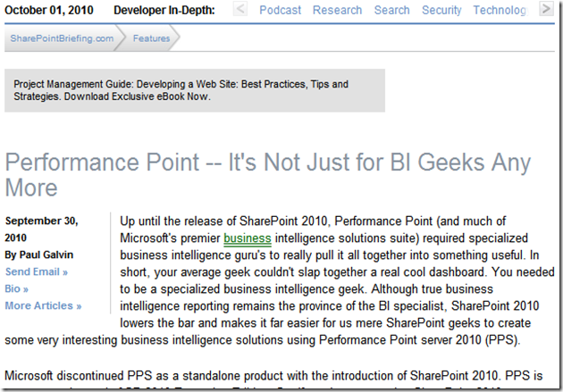Click the right arrow in Developer In-Depth bar
Screen dimensions: 563x392
546,9
